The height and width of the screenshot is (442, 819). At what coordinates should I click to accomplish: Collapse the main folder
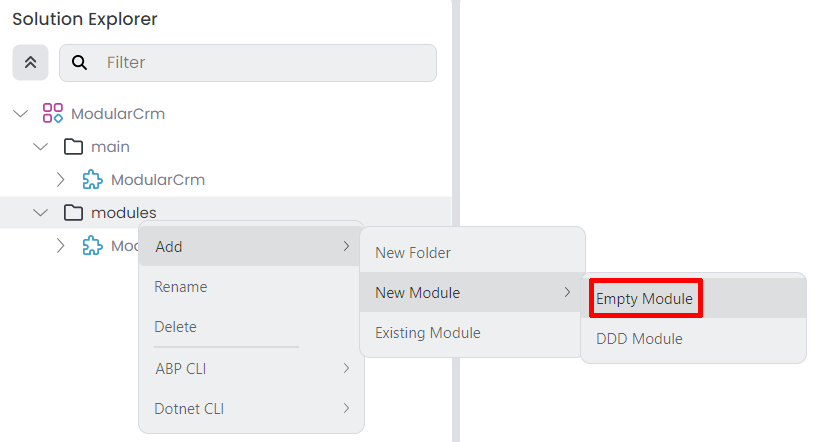(x=41, y=147)
